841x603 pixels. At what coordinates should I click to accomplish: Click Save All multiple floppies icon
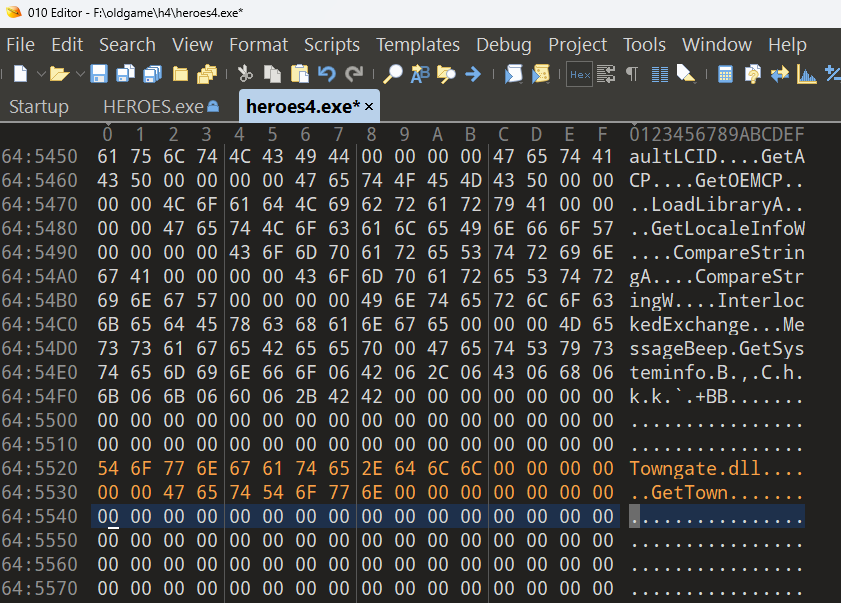pos(153,73)
